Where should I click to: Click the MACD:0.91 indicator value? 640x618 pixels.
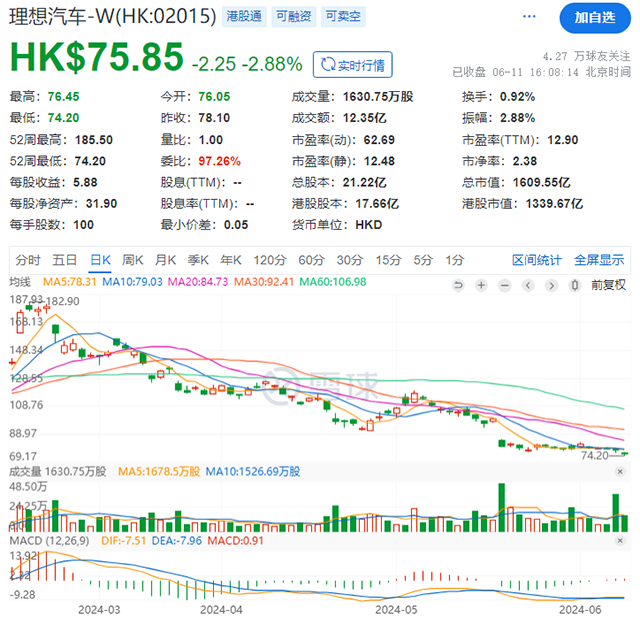click(236, 541)
